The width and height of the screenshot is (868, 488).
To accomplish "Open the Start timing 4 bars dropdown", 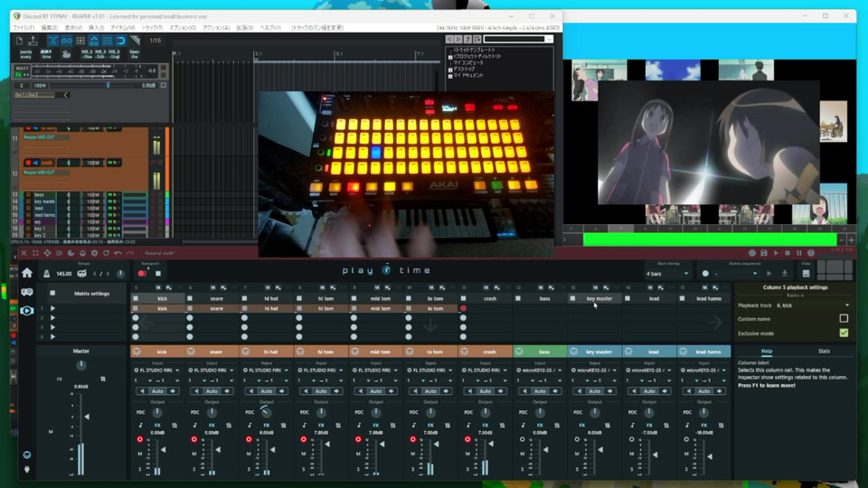I will 667,273.
